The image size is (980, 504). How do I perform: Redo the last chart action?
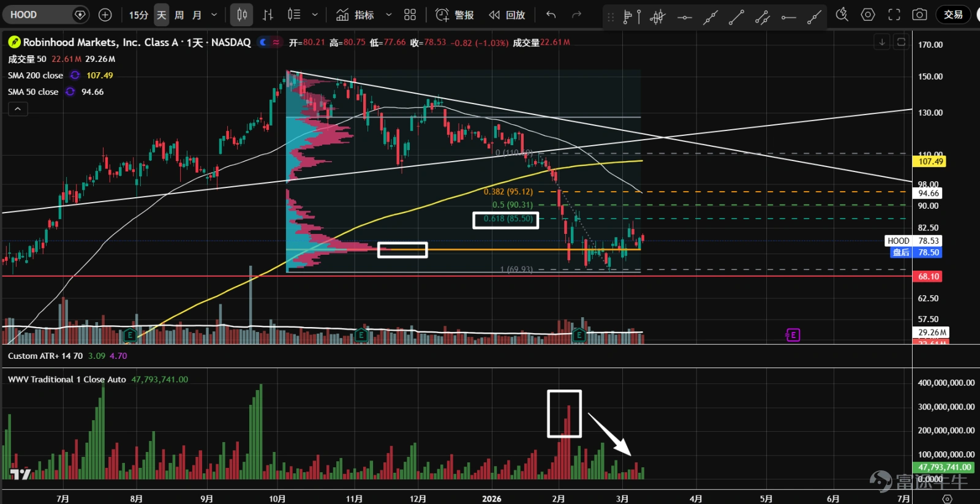click(x=576, y=15)
